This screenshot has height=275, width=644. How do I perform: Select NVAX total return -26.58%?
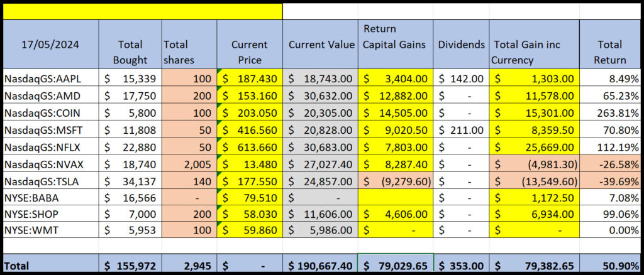pyautogui.click(x=610, y=163)
